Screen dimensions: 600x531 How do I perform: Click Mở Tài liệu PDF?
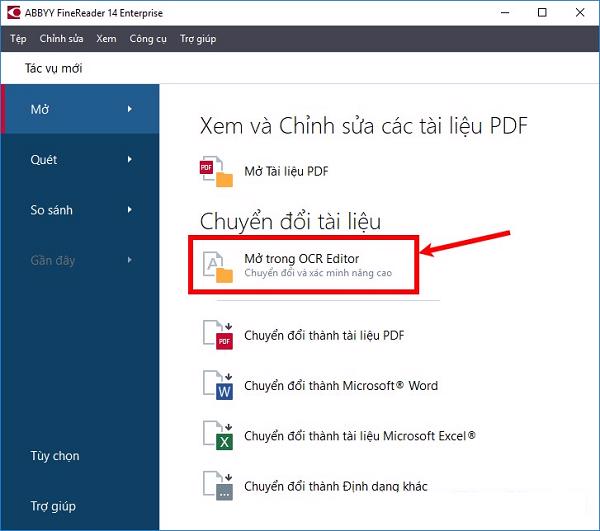point(286,171)
